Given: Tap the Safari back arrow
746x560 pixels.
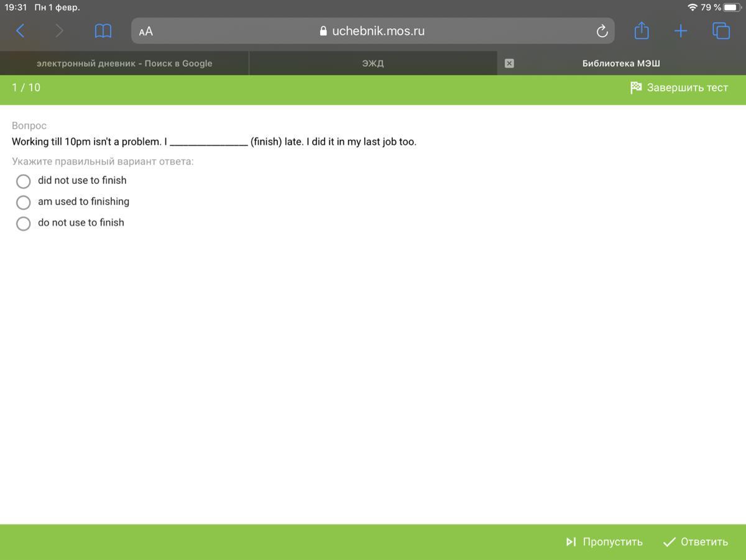Looking at the screenshot, I should click(20, 30).
